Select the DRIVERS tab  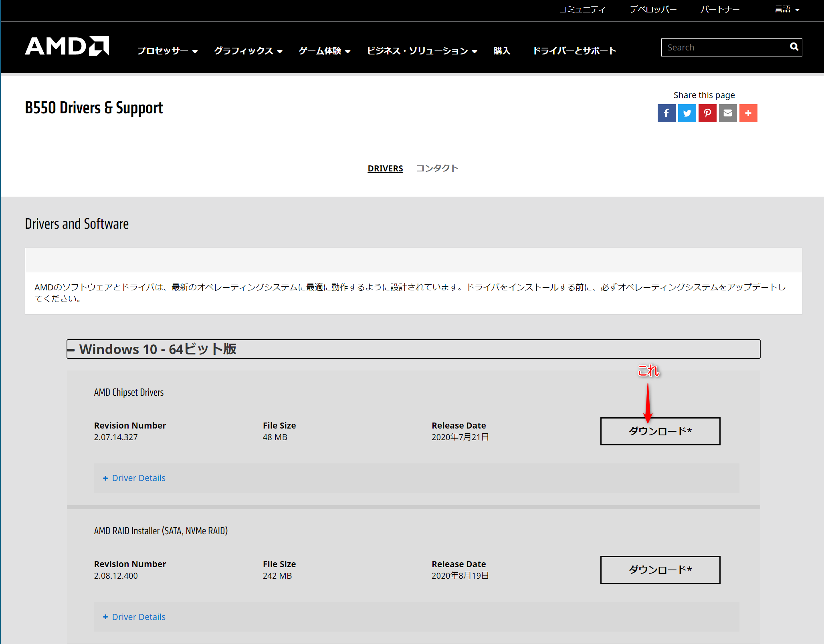(385, 168)
